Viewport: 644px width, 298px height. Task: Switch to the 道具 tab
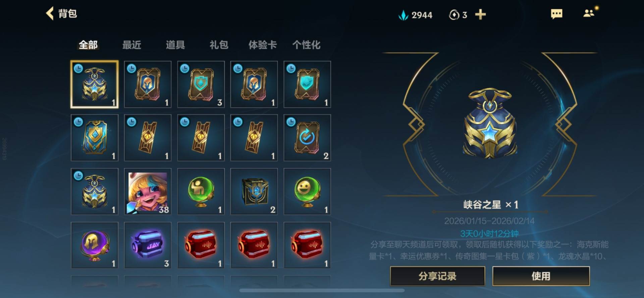(x=175, y=45)
